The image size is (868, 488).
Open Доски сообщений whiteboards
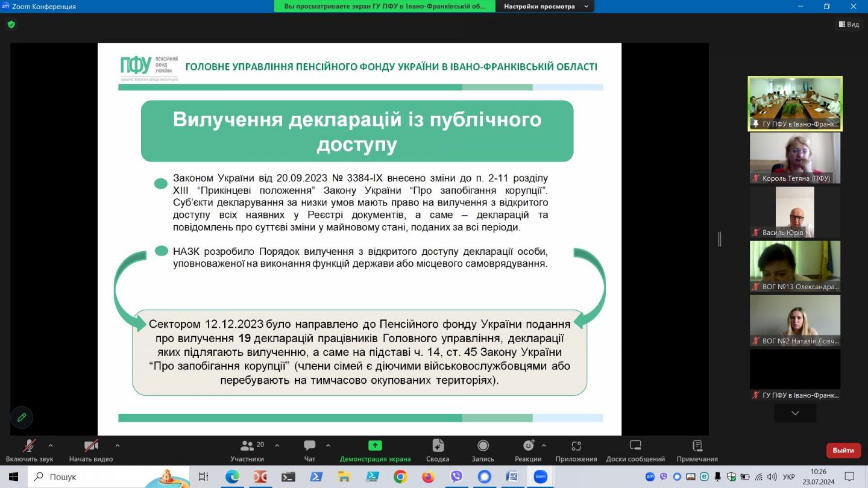click(635, 451)
